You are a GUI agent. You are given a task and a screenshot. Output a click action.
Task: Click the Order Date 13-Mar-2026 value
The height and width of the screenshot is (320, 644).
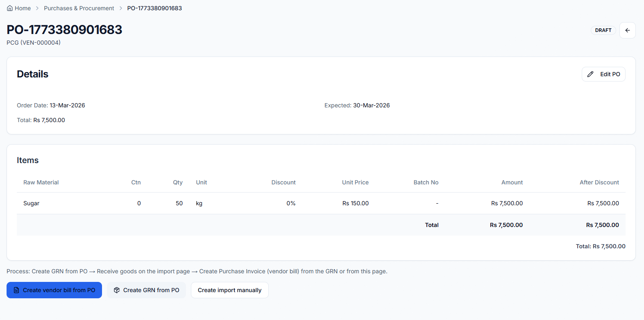tap(67, 105)
